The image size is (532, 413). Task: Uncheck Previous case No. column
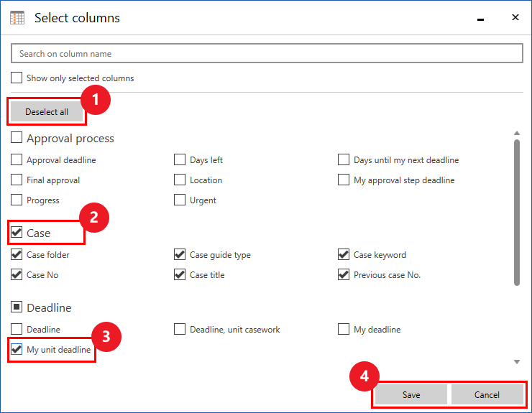click(x=344, y=275)
